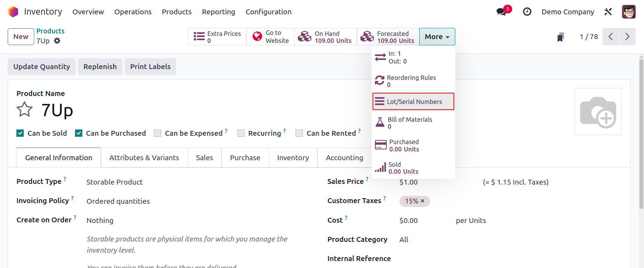Follow the Products breadcrumb link
This screenshot has width=644, height=268.
pos(51,31)
